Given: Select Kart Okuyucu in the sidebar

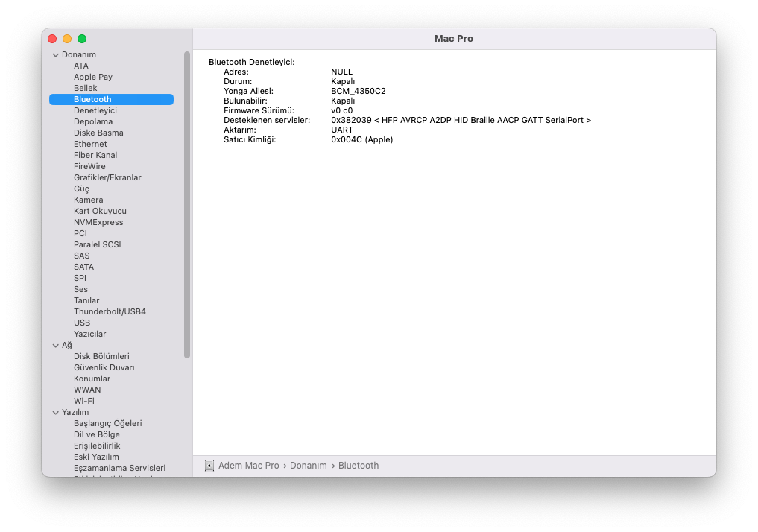Looking at the screenshot, I should [100, 211].
